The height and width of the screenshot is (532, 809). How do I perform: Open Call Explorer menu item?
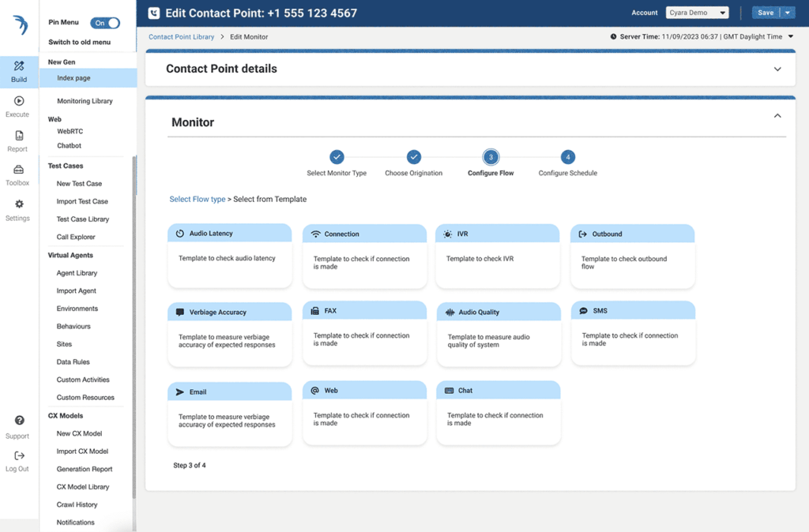click(76, 237)
